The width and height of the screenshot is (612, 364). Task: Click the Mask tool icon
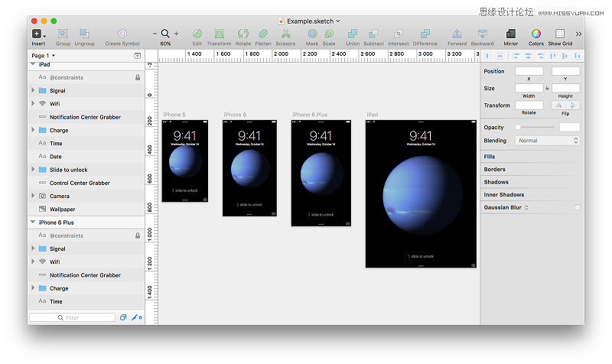[x=312, y=34]
